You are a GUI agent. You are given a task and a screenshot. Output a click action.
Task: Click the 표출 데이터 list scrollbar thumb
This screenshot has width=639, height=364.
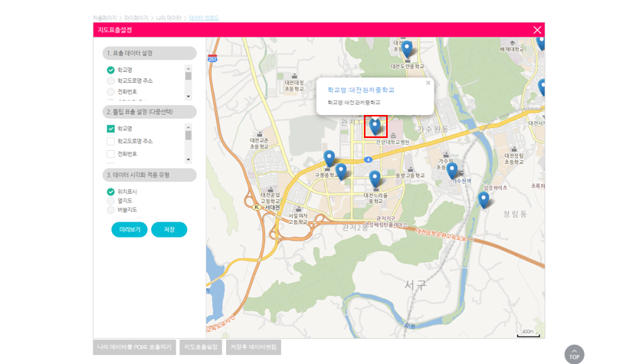point(188,76)
